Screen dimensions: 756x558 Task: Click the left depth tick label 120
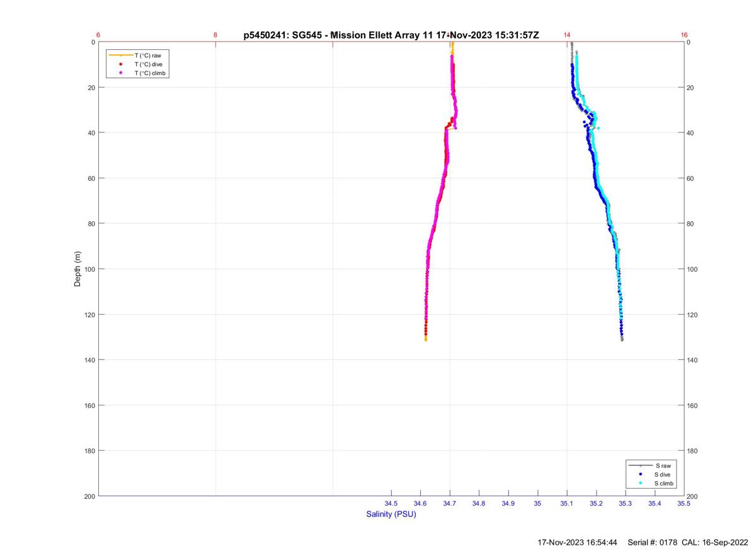tap(89, 315)
